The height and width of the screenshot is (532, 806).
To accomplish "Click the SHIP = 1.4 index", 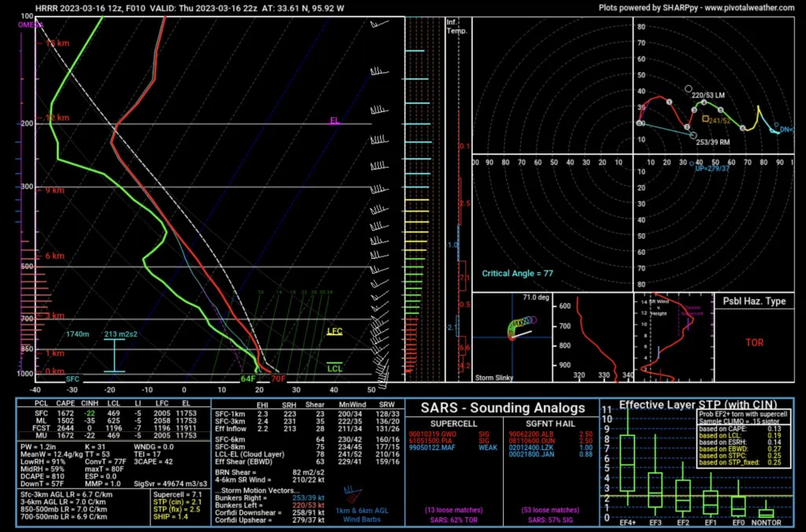I will pyautogui.click(x=171, y=516).
